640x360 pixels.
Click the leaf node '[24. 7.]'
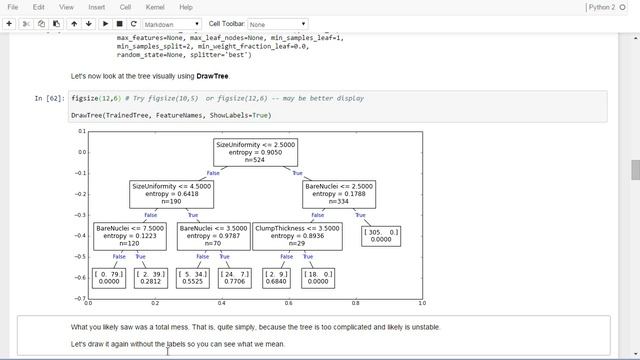pos(234,278)
